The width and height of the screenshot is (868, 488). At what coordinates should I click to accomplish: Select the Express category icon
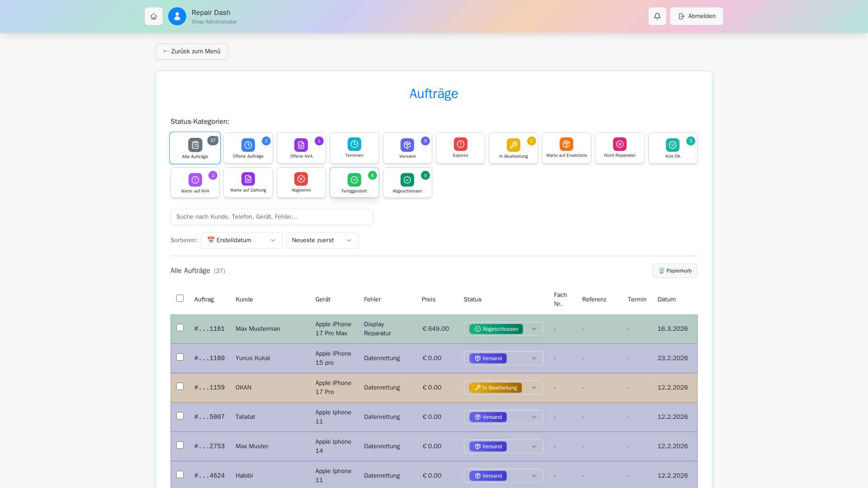tap(461, 144)
